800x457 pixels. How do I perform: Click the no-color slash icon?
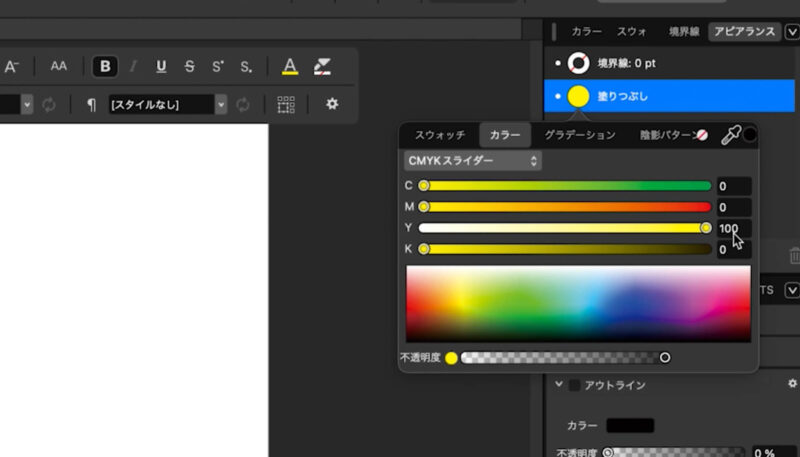[x=703, y=135]
